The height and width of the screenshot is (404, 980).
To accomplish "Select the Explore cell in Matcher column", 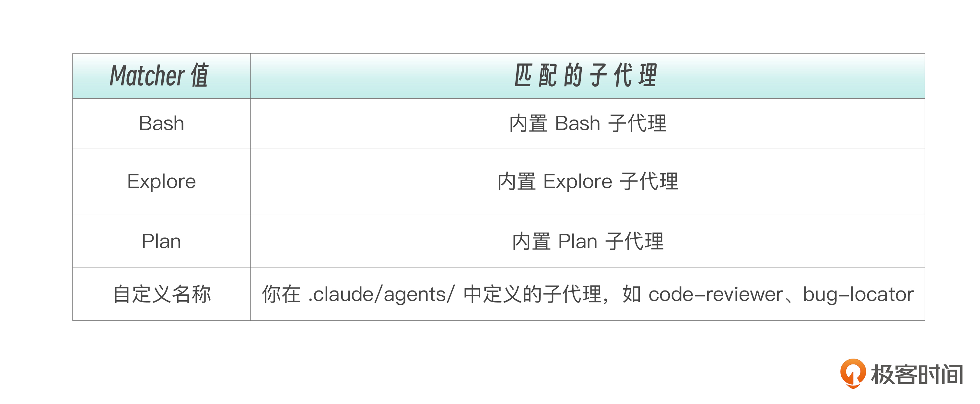I will 161,181.
